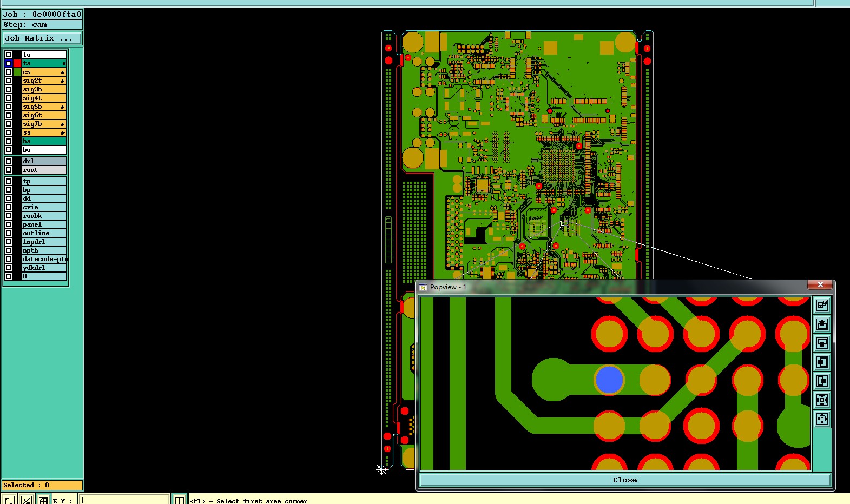
Task: Click the arrow marker on sig2t layer row
Action: click(63, 81)
